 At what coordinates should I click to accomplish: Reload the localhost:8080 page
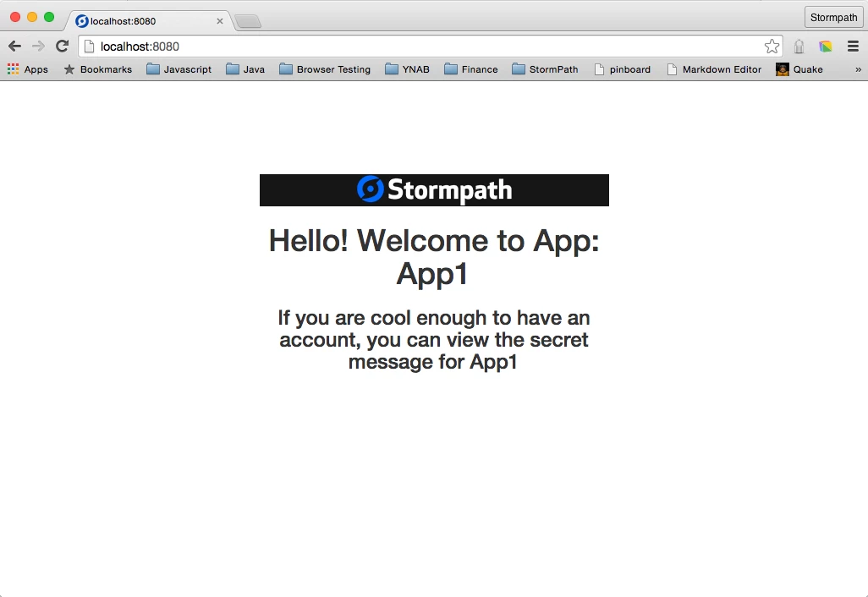pyautogui.click(x=62, y=46)
